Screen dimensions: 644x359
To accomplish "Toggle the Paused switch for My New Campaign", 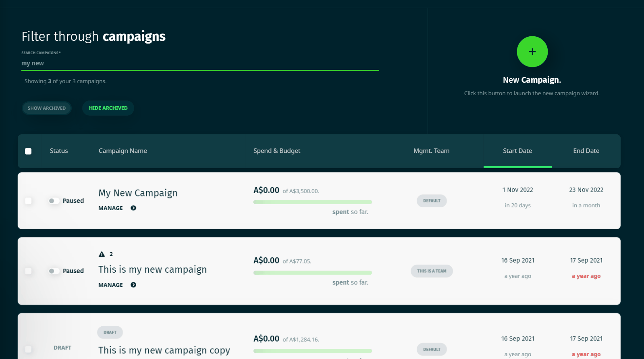I will pos(54,201).
